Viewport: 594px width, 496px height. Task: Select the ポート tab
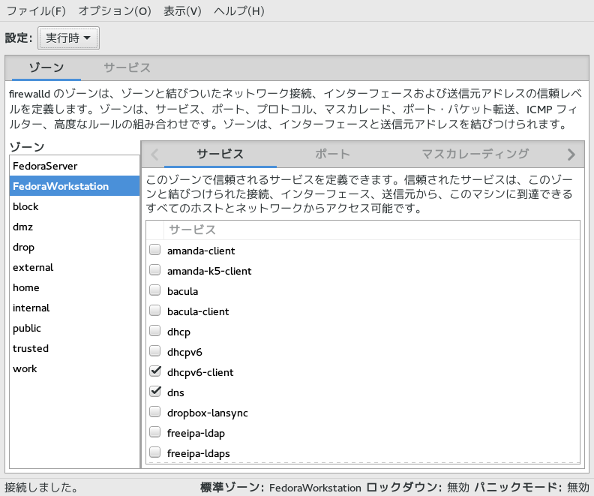pos(332,154)
